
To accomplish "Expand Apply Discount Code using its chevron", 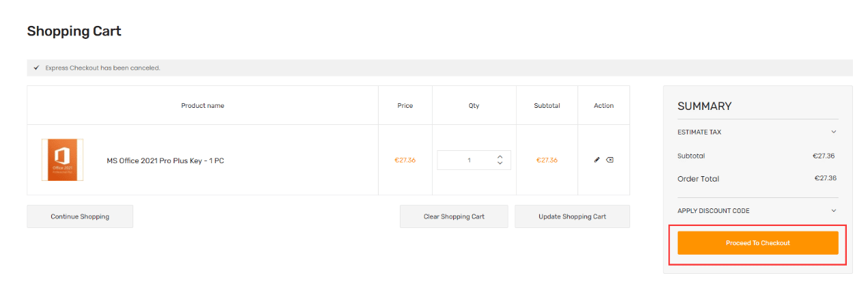I will pyautogui.click(x=833, y=210).
